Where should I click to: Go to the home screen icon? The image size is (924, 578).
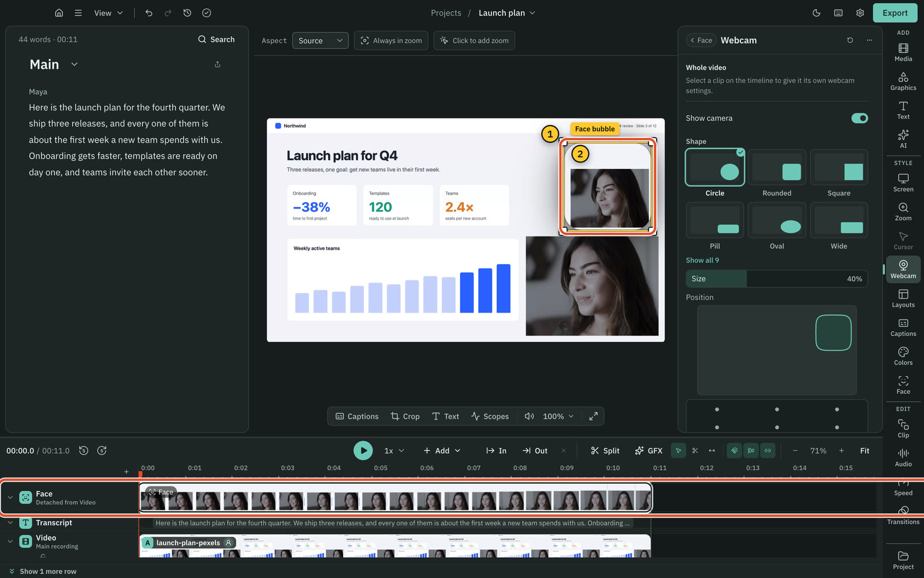coord(59,13)
